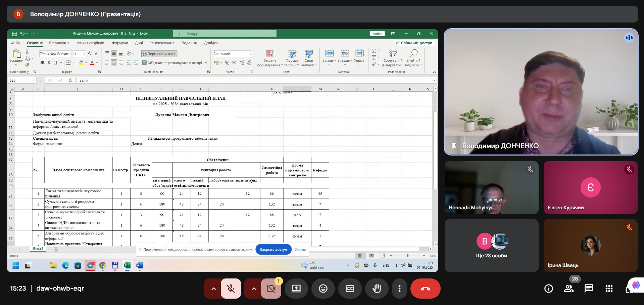Open more options three-dot menu
Viewport: 644px width, 305px height.
[x=399, y=289]
